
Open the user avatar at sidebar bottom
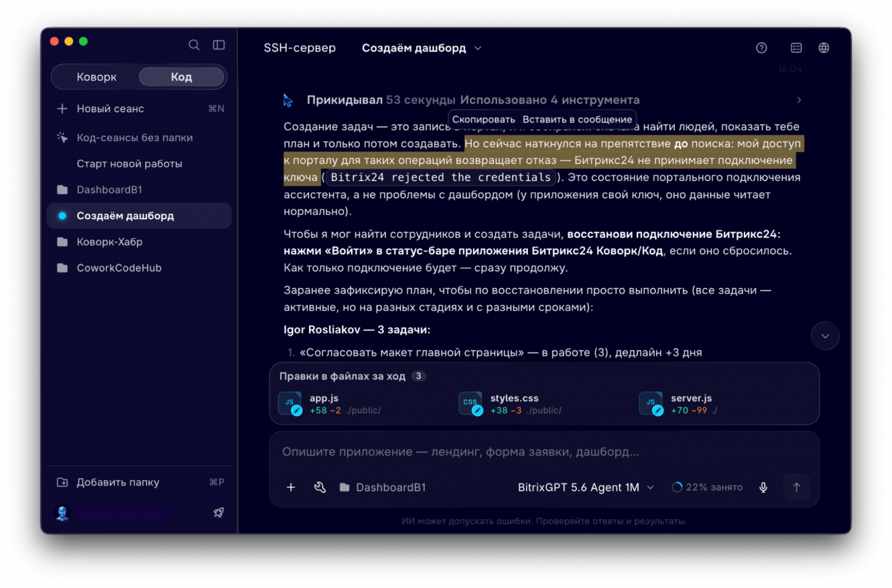point(62,513)
